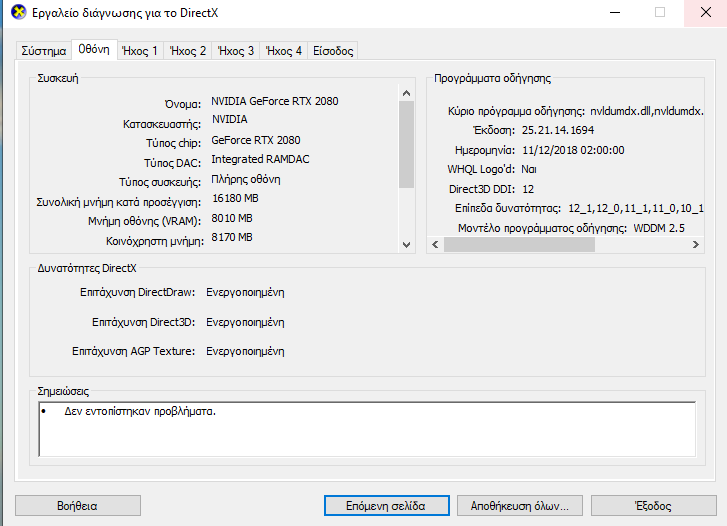
Task: Click drivers panel scroll left arrow
Action: 435,244
